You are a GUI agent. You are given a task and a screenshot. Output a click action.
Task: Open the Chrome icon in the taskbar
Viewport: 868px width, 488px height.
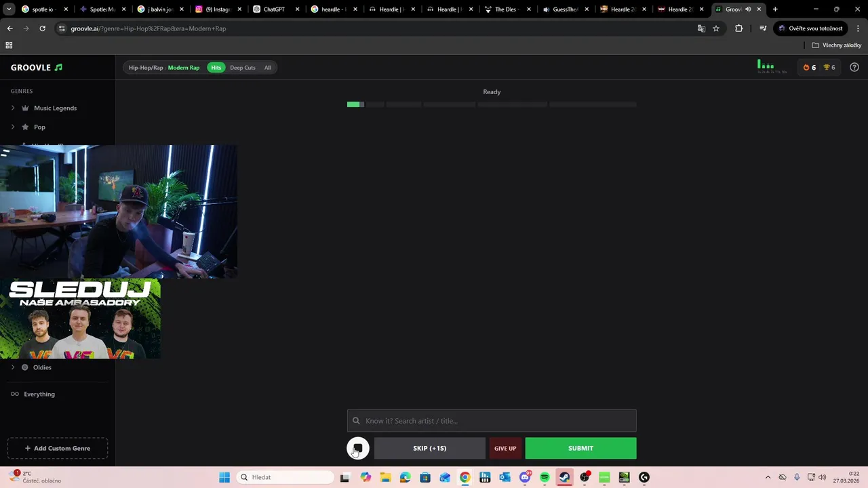(465, 477)
